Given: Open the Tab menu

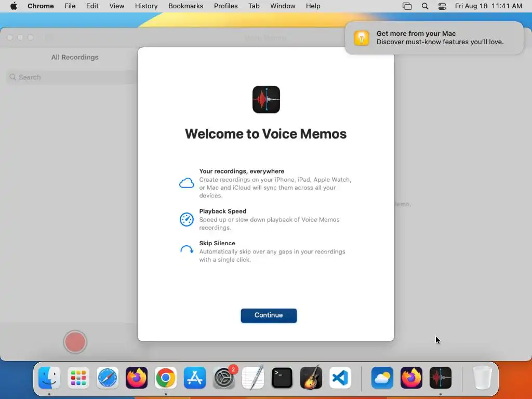Looking at the screenshot, I should click(254, 6).
